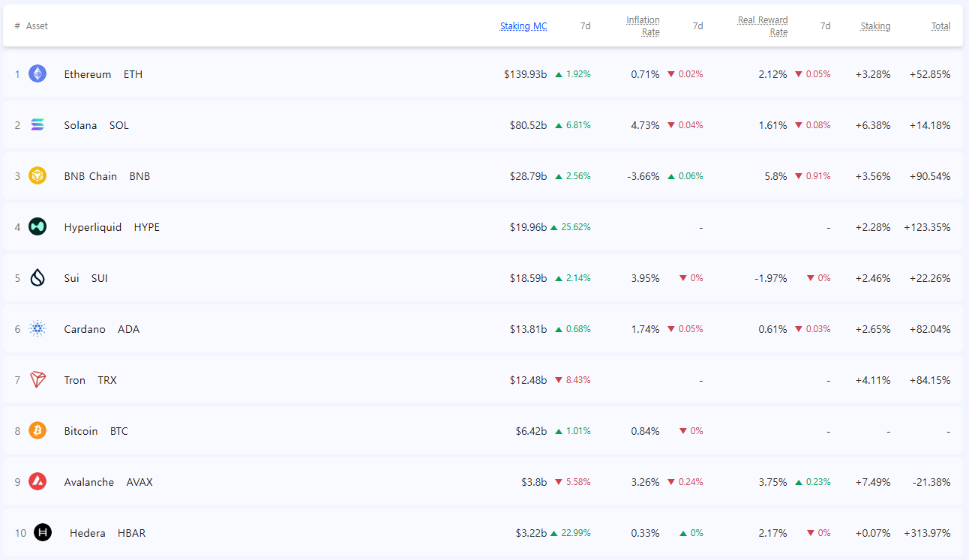969x560 pixels.
Task: Click the BNB Chain logo icon
Action: (x=37, y=176)
